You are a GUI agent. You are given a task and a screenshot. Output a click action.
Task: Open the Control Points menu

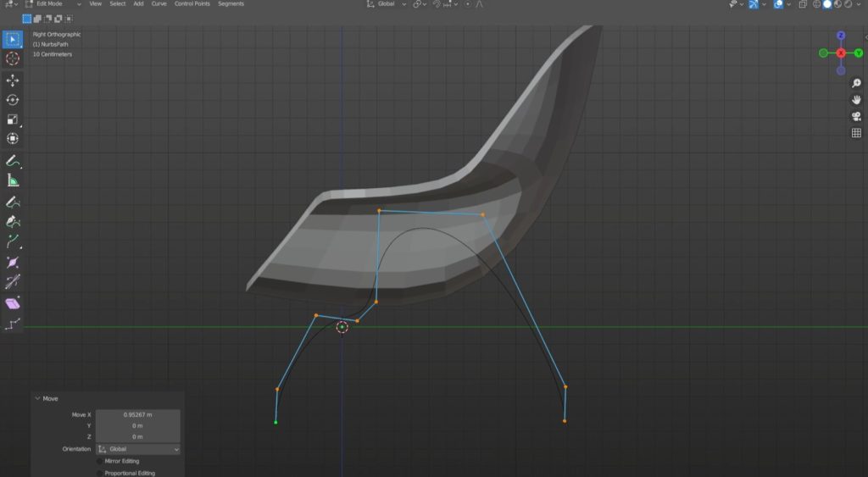[192, 4]
